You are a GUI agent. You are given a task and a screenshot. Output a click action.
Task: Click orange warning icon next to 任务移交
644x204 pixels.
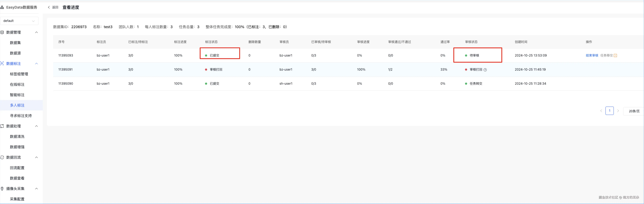coord(615,55)
